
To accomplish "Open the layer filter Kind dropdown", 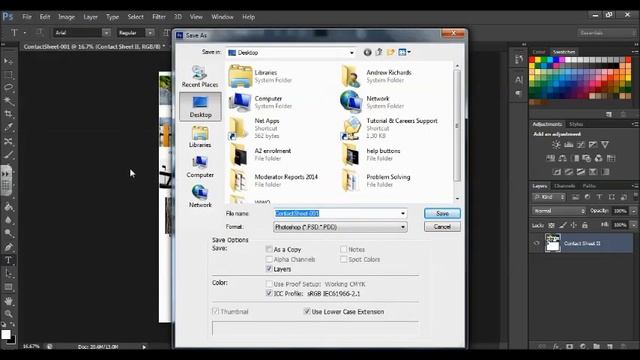I will point(549,197).
